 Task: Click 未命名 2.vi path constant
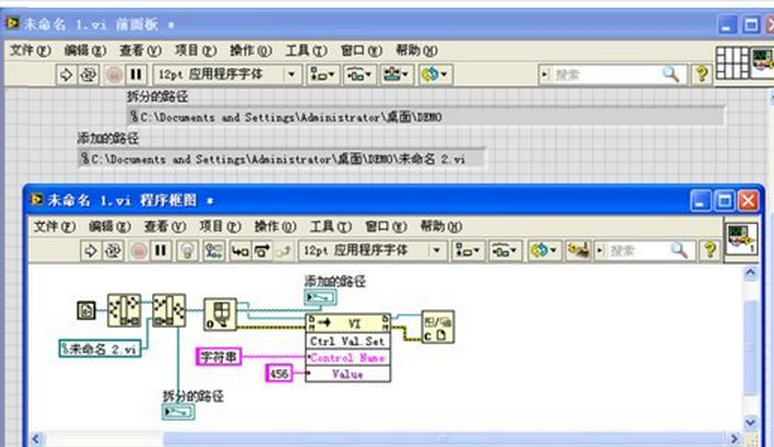pyautogui.click(x=100, y=348)
